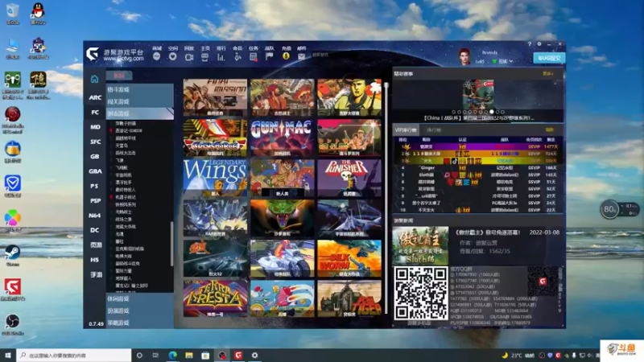This screenshot has width=644, height=362.
Task: Click the help question mark icon
Action: [x=530, y=44]
